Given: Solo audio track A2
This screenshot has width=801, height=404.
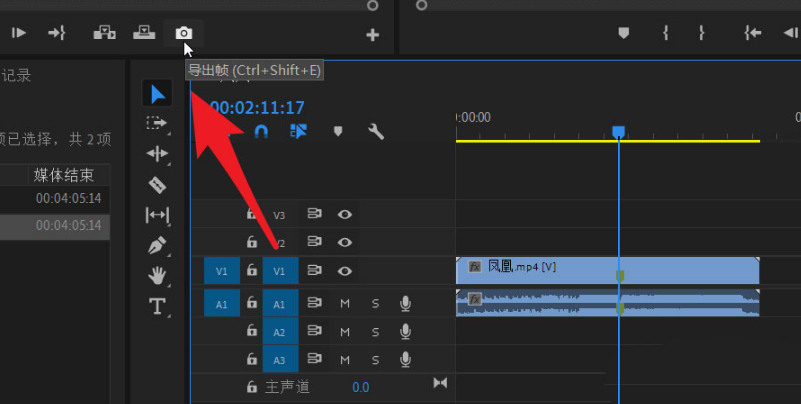Looking at the screenshot, I should coord(375,332).
